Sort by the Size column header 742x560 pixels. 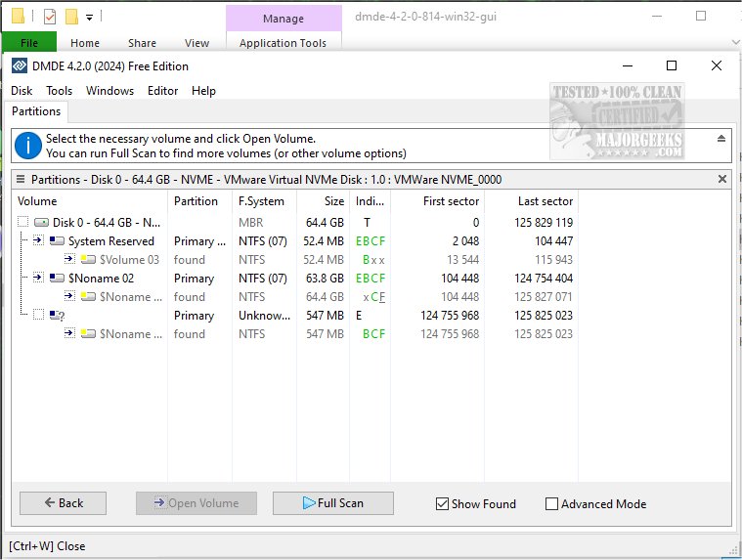323,201
